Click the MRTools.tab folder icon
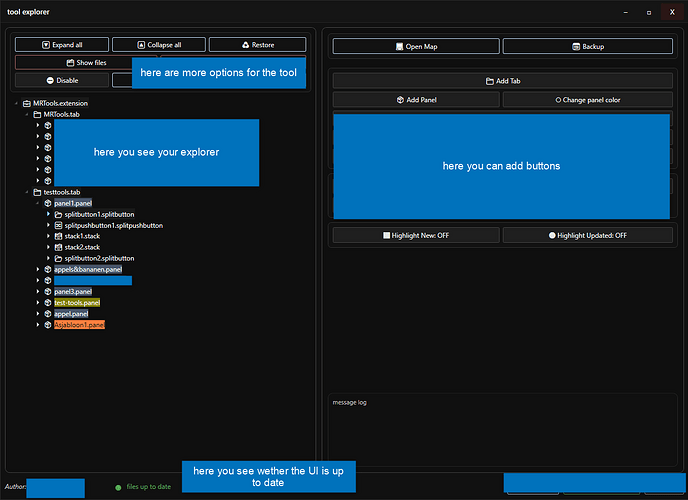 pyautogui.click(x=37, y=114)
